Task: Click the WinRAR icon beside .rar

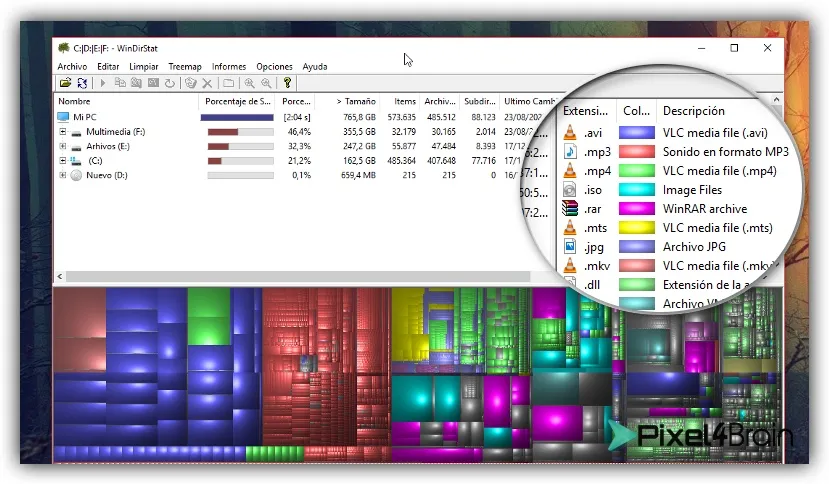Action: point(570,208)
